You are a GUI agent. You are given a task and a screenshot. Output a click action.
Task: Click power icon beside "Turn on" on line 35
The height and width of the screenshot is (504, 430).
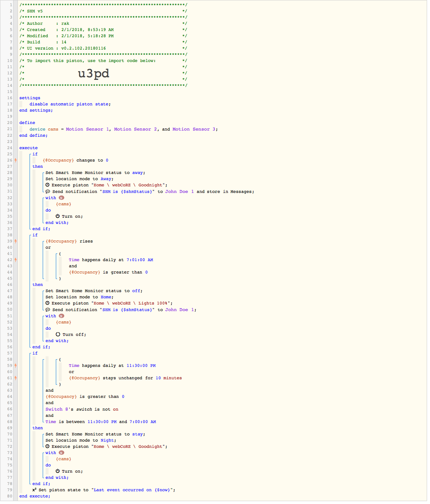pyautogui.click(x=58, y=216)
